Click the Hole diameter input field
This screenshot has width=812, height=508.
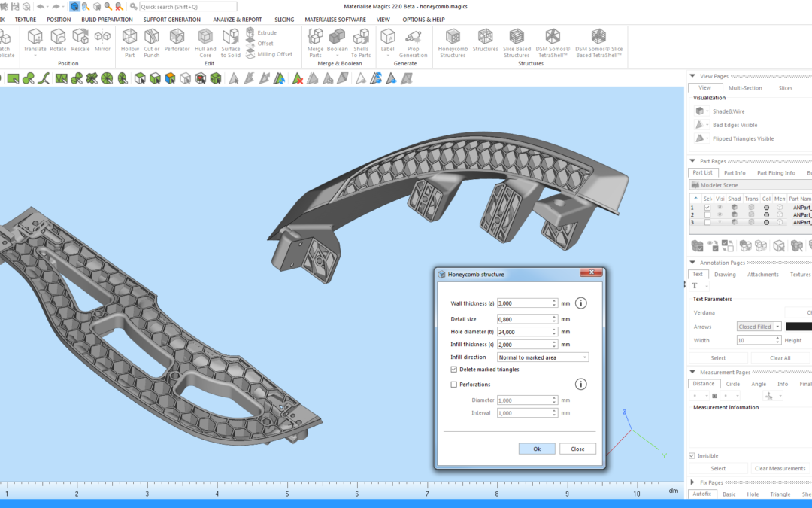[x=526, y=332]
